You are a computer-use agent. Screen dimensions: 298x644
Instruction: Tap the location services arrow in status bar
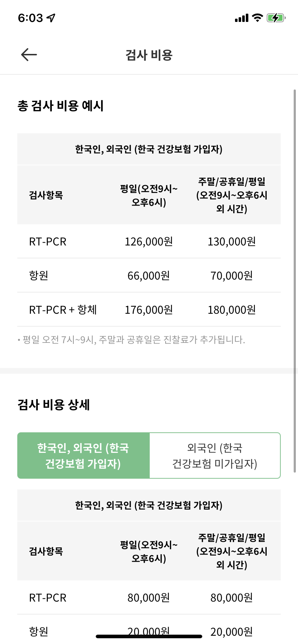tap(51, 18)
